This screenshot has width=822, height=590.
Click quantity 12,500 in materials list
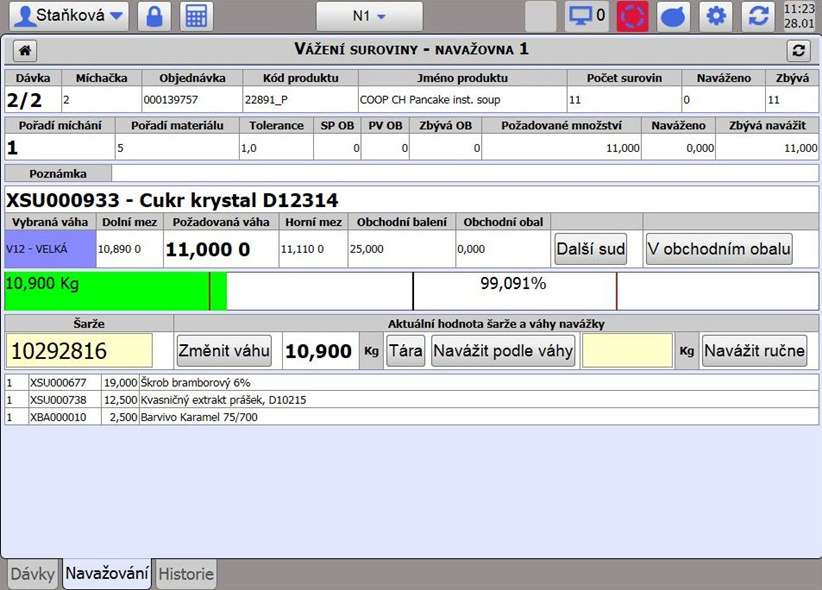pos(121,400)
